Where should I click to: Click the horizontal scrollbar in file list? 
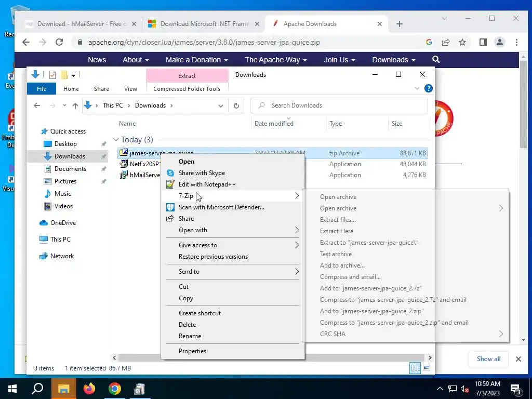pos(272,357)
